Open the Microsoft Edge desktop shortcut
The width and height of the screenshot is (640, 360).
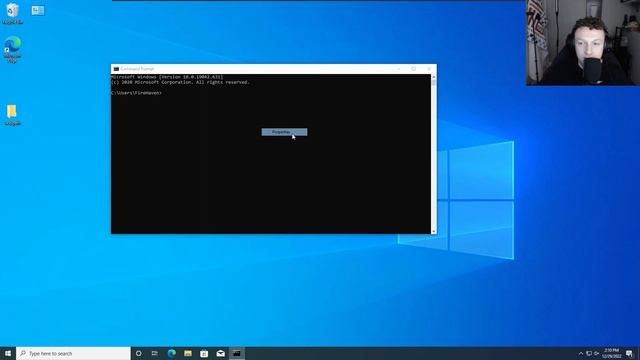click(x=13, y=49)
